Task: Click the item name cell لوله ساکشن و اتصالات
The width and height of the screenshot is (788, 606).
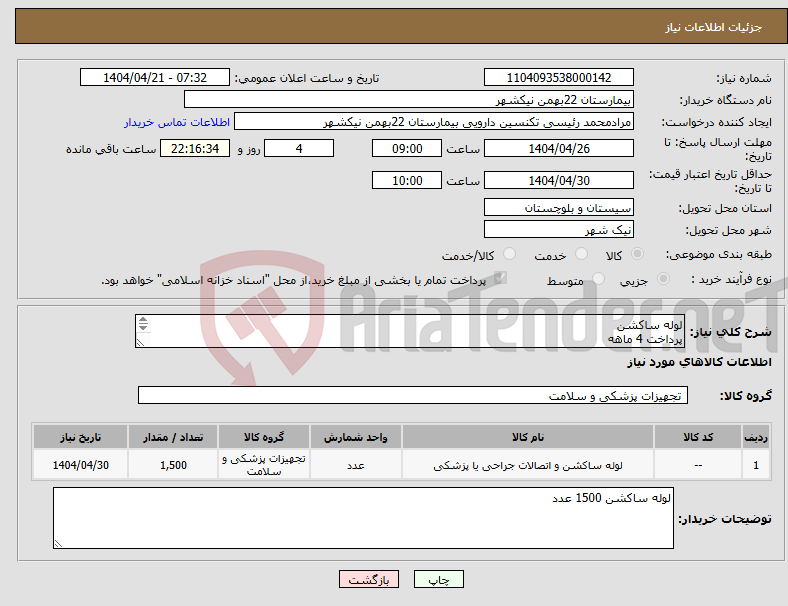Action: [528, 465]
